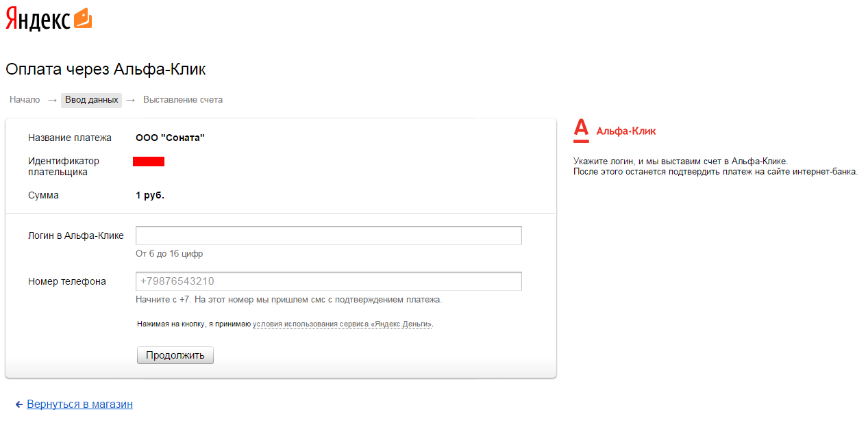868x425 pixels.
Task: Go to the Начало step
Action: coord(25,100)
